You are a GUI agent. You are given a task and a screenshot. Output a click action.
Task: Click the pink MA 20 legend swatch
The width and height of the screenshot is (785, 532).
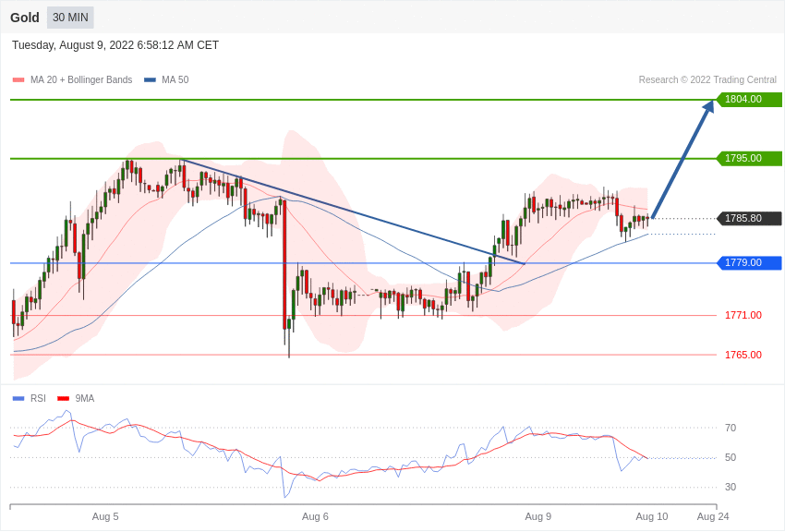coord(18,80)
